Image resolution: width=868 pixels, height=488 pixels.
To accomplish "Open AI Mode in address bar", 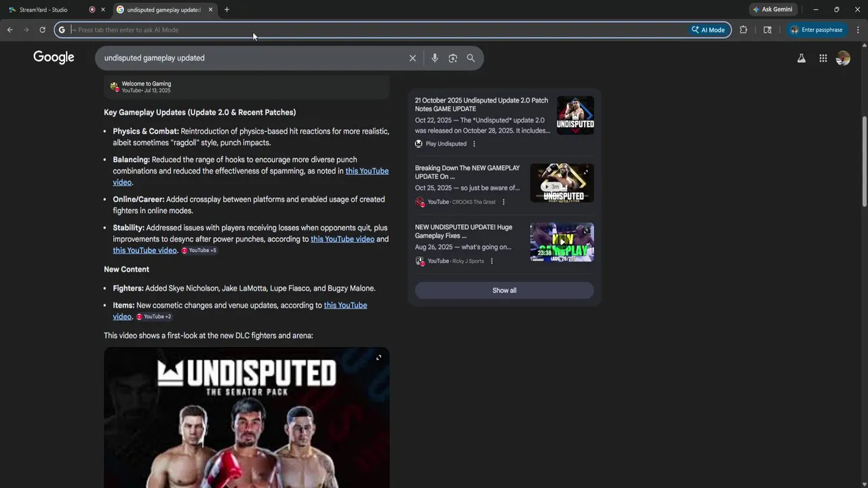I will (708, 30).
